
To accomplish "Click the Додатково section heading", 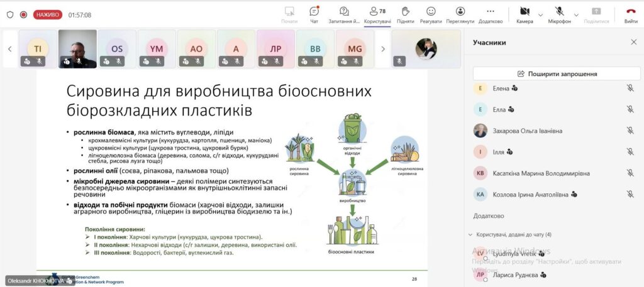I will click(x=488, y=215).
